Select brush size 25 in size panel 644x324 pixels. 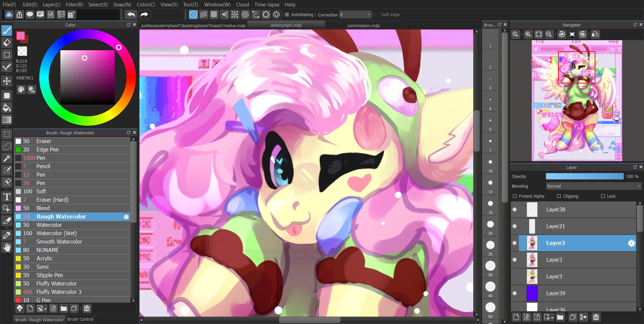tap(490, 248)
